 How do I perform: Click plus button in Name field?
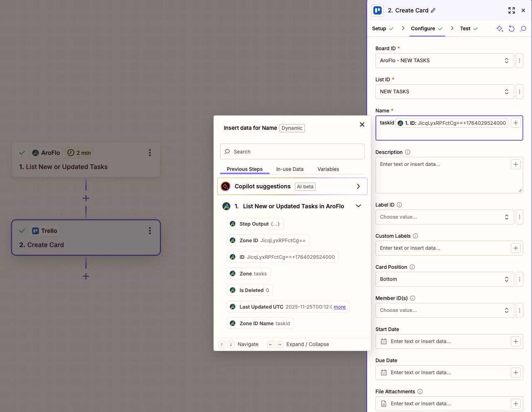(x=516, y=123)
